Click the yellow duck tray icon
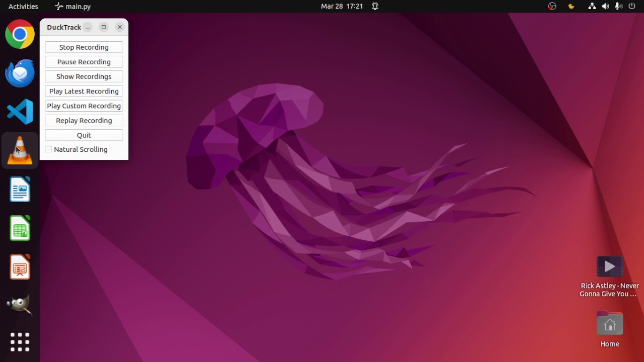Screen dimensions: 644x362 (x=571, y=7)
